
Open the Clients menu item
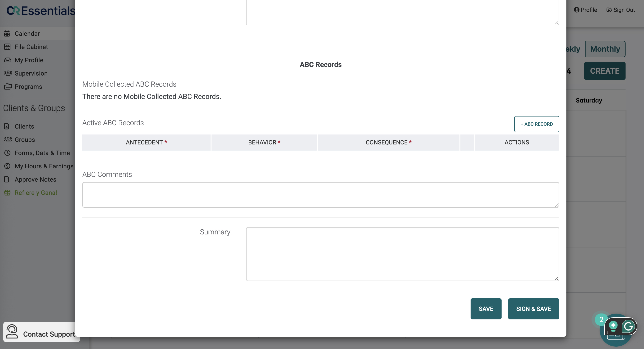(24, 126)
